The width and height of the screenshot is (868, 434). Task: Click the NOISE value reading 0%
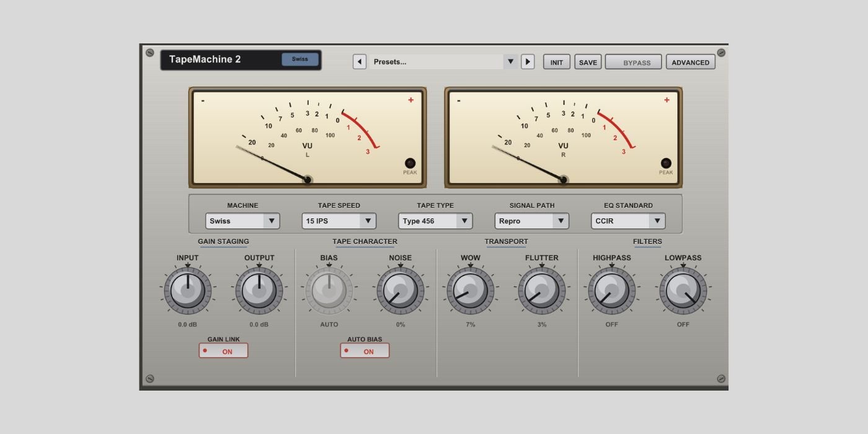point(401,324)
